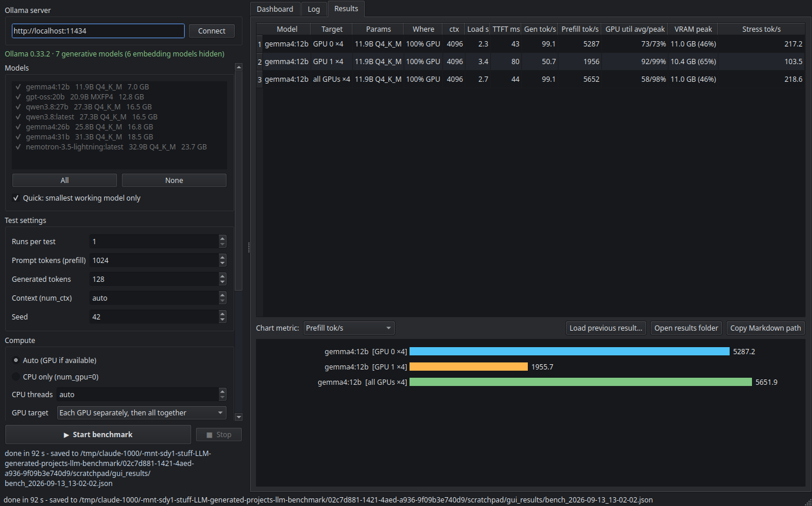The height and width of the screenshot is (506, 812).
Task: Select the Auto (GPU if available) radio button
Action: point(16,361)
